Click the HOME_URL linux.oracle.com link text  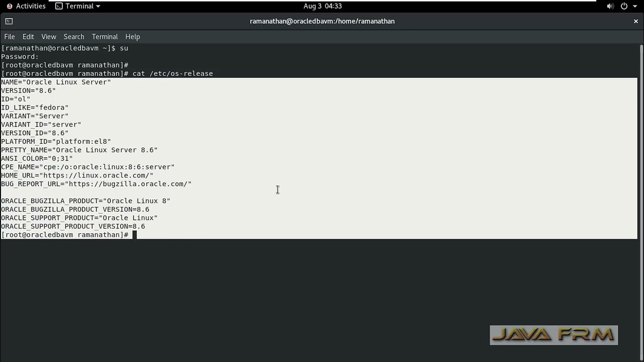tap(96, 175)
